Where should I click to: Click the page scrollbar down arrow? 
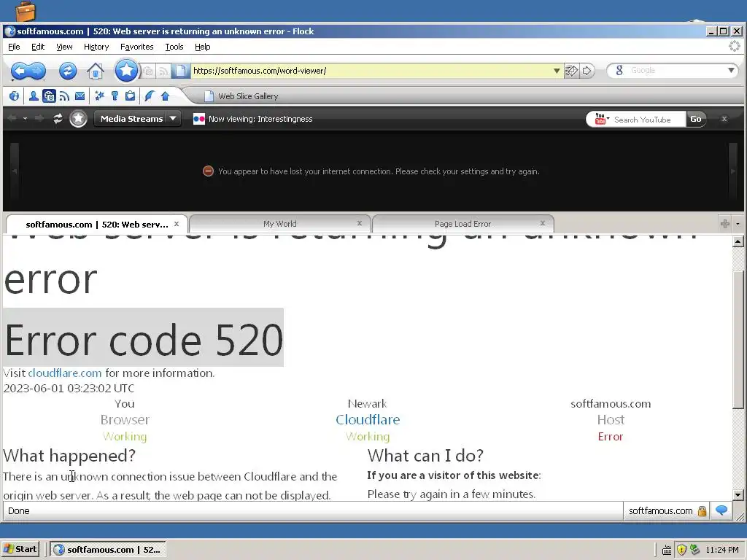click(738, 495)
